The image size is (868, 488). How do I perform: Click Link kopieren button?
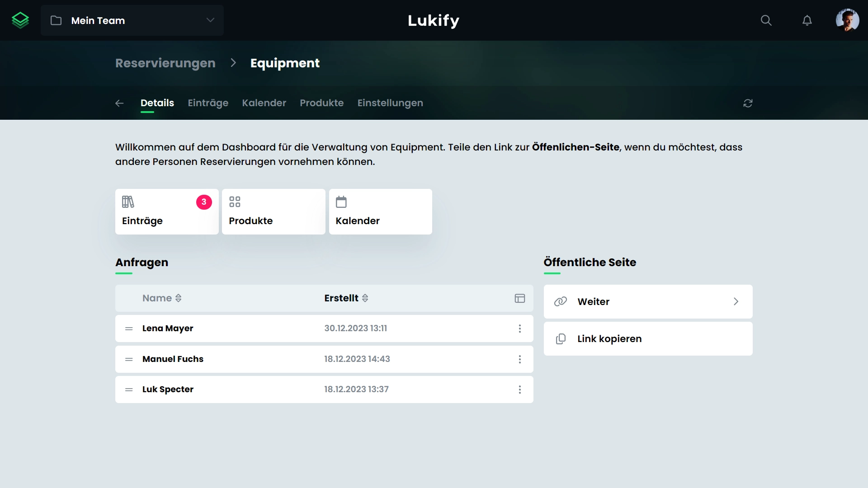point(648,338)
